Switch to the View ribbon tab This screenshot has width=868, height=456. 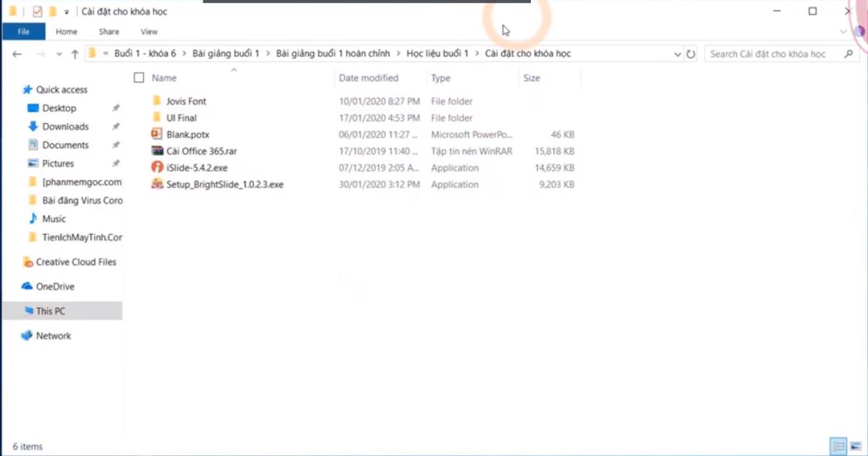(x=149, y=32)
